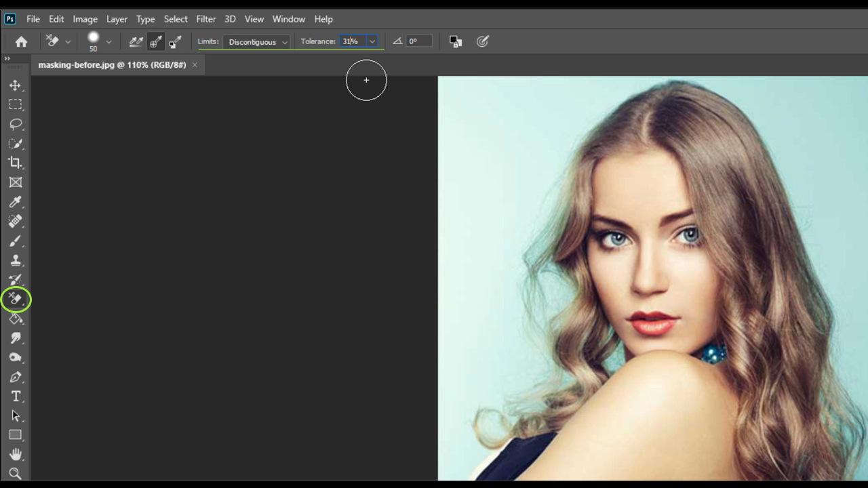
Task: Select the Move tool
Action: (16, 85)
